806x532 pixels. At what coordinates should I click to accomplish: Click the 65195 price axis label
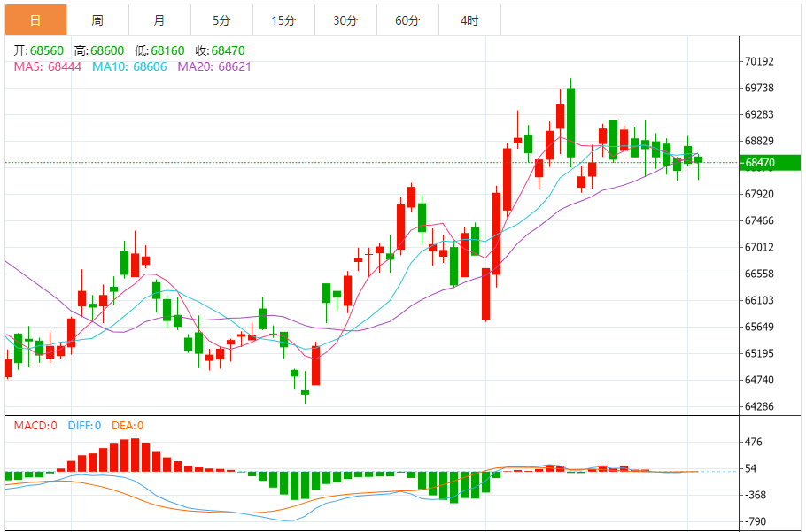coord(759,354)
